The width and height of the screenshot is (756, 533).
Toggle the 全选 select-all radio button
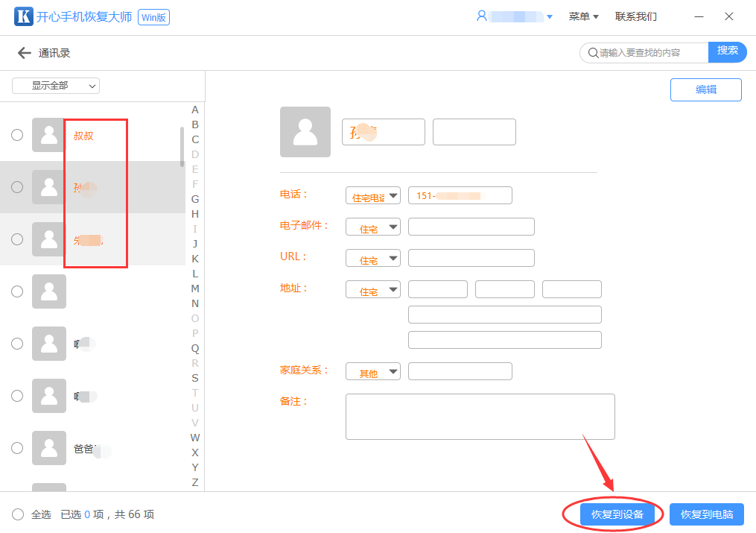pos(18,514)
